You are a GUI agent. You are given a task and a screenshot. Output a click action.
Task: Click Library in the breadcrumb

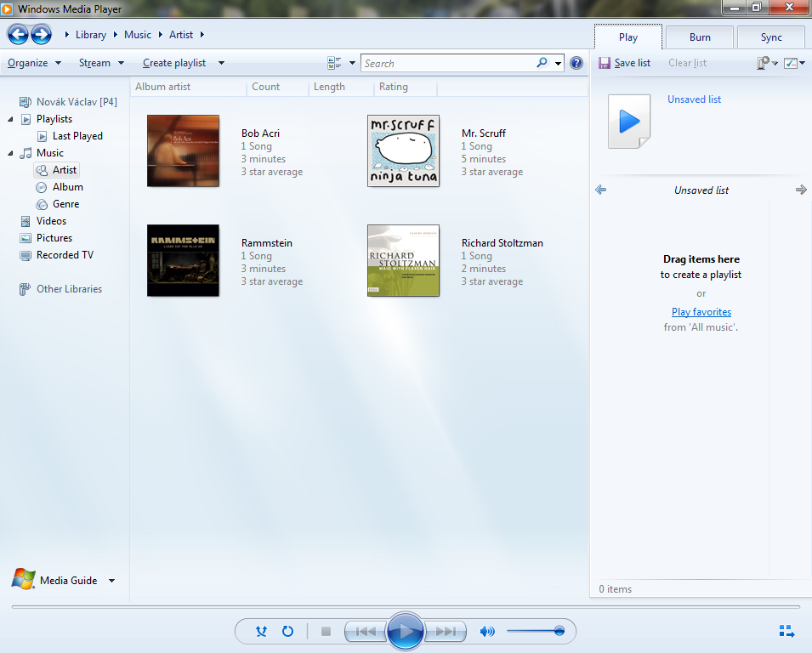91,35
